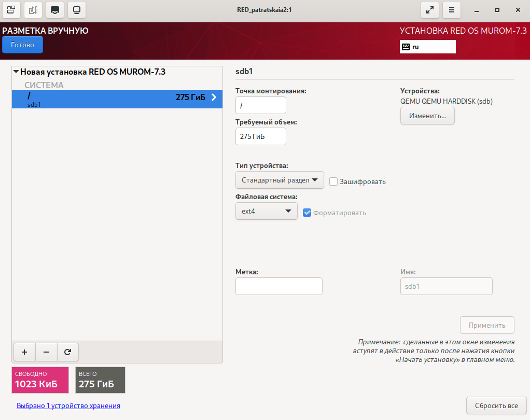
Task: Click the ВСЕГО 275 ГиБ indicator
Action: point(100,380)
